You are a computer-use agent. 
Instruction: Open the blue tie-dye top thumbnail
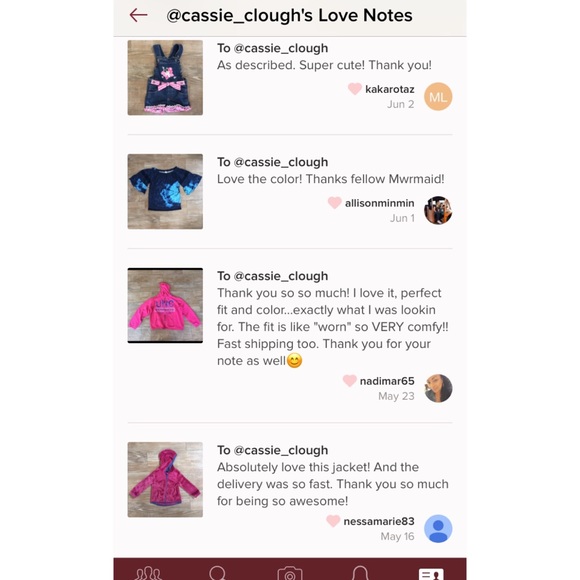click(165, 192)
